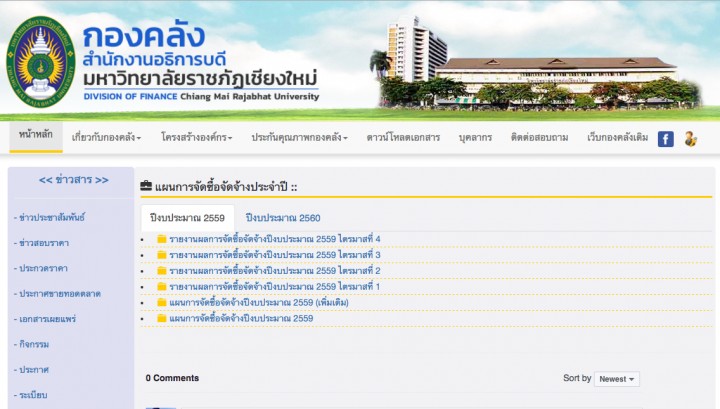Expand โครงสร้างองค์กร dropdown menu
The width and height of the screenshot is (720, 409).
[x=197, y=137]
